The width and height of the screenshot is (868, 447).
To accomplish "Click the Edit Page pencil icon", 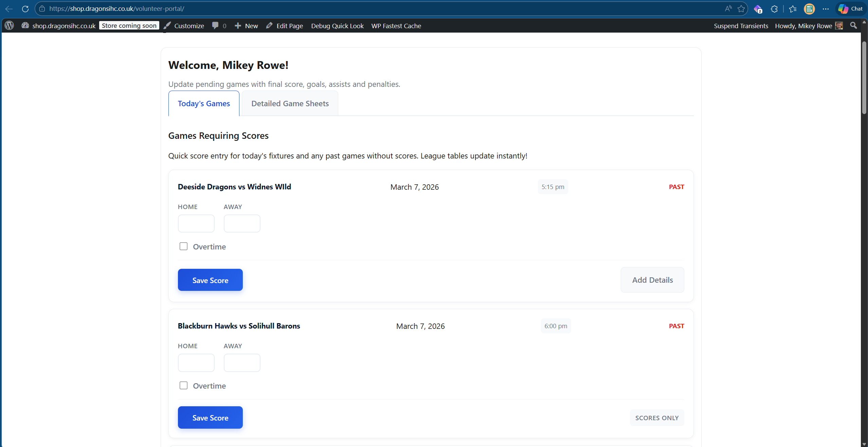I will [269, 25].
